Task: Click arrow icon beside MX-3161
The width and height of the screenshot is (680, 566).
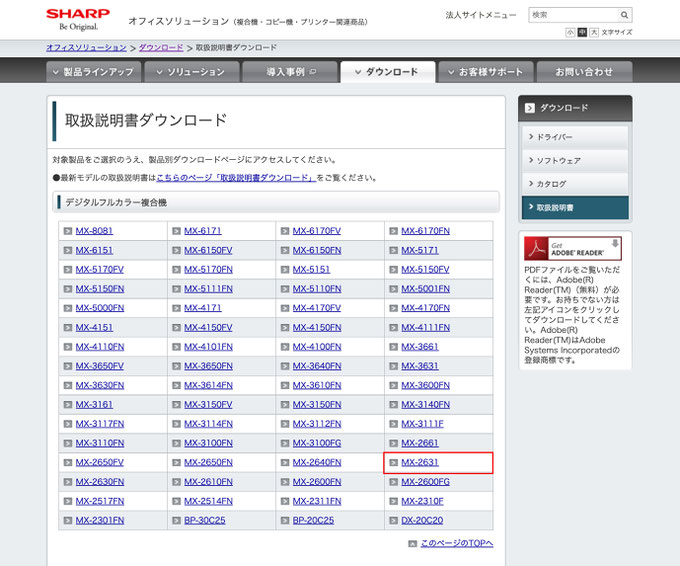Action: pos(68,405)
